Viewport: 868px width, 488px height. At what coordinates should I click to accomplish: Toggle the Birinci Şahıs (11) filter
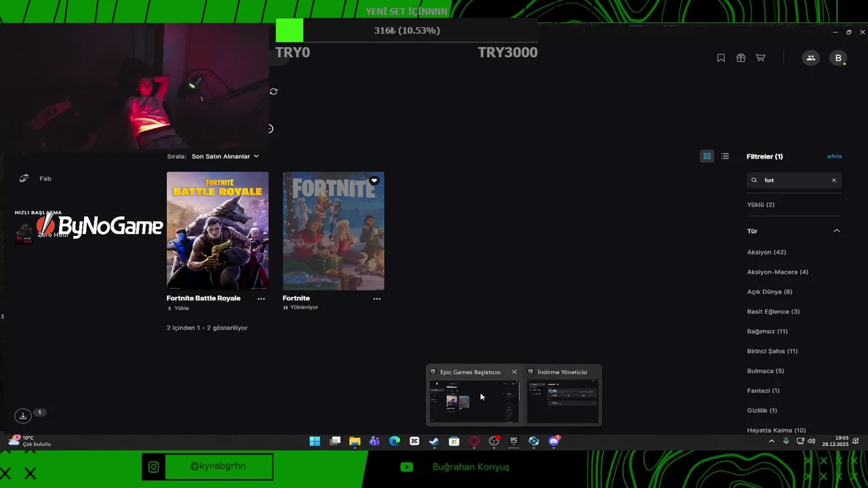tap(772, 351)
